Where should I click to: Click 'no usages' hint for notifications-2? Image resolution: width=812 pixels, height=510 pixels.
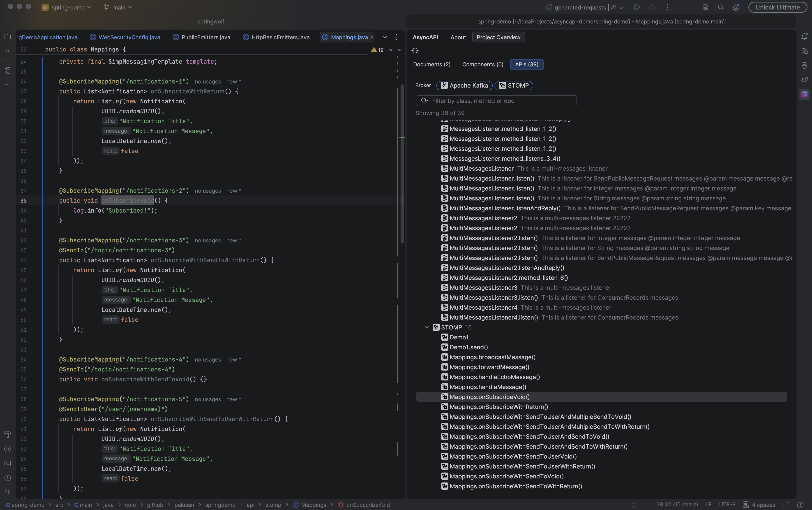pos(208,191)
